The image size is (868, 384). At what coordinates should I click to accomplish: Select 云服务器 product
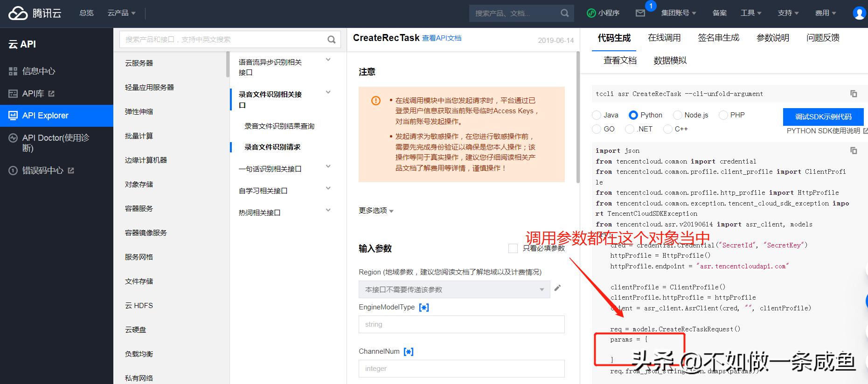point(139,63)
